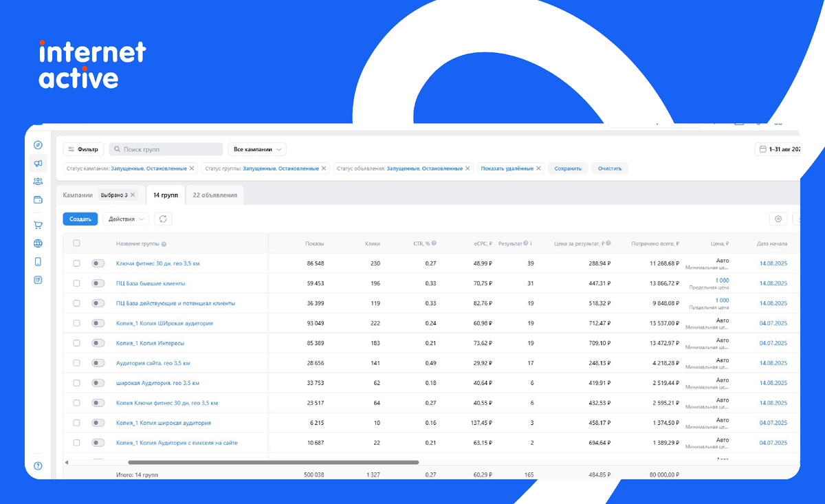Select all groups with the header checkbox

[76, 243]
